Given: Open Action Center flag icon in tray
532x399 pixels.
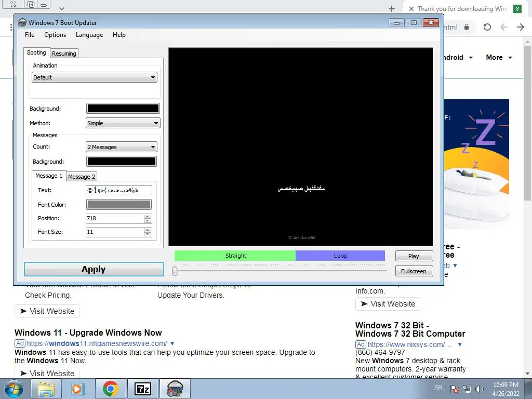Looking at the screenshot, I should 454,389.
